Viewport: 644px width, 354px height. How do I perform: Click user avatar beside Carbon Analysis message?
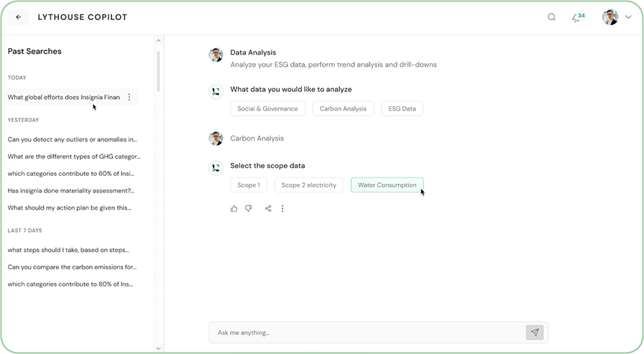tap(216, 139)
